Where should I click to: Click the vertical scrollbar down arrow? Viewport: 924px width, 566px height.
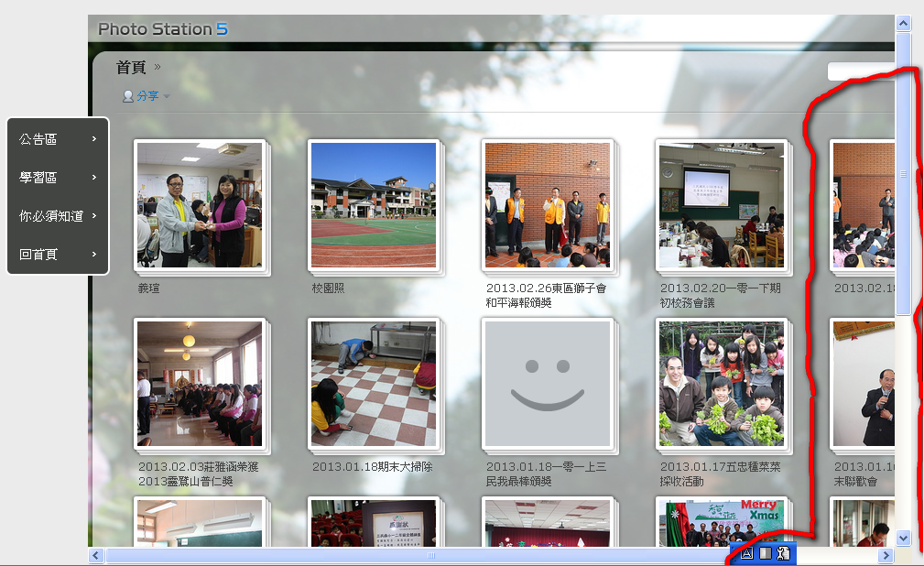coord(903,538)
